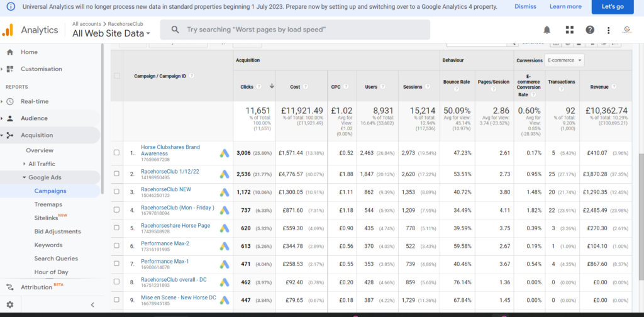Click the Let's go button
Viewport: 644px width, 317px height.
(613, 6)
